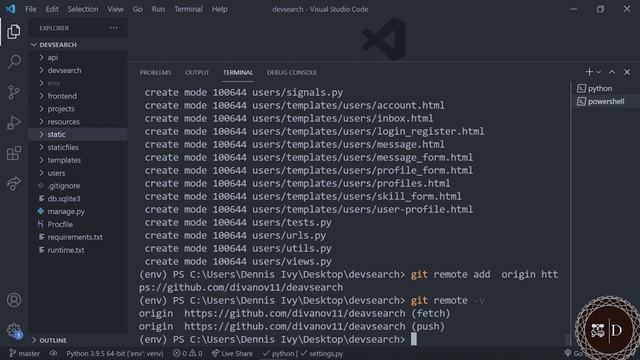
Task: Click Live Share in status bar
Action: tap(232, 353)
